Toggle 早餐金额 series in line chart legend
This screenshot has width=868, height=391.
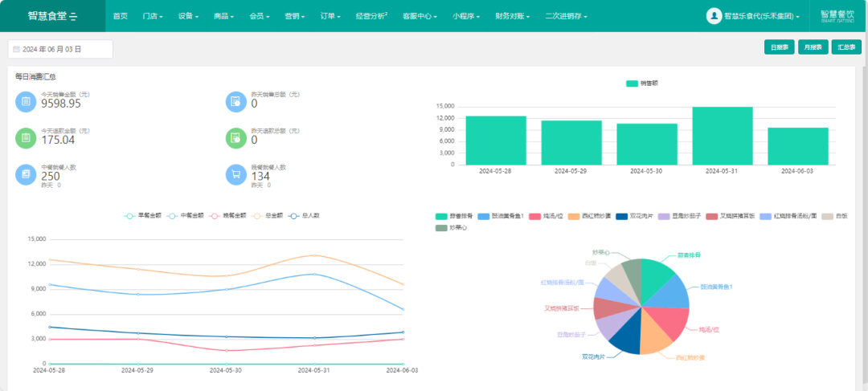[142, 216]
